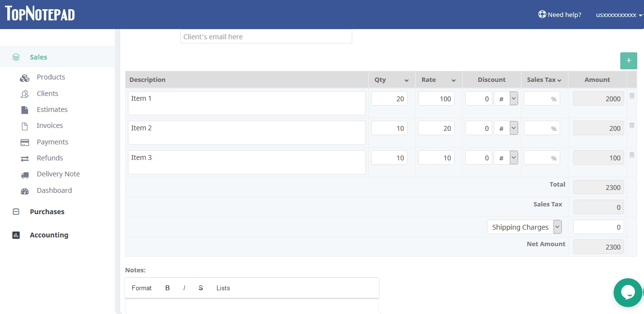Add a new line item with the plus button
Screen dimensions: 644x314
click(x=628, y=61)
